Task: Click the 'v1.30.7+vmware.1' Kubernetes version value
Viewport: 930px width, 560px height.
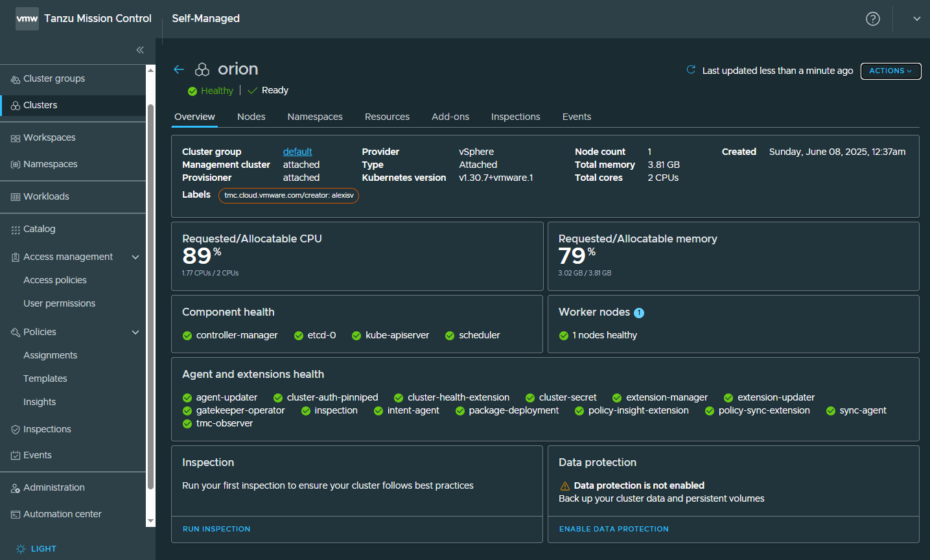Action: pyautogui.click(x=496, y=178)
